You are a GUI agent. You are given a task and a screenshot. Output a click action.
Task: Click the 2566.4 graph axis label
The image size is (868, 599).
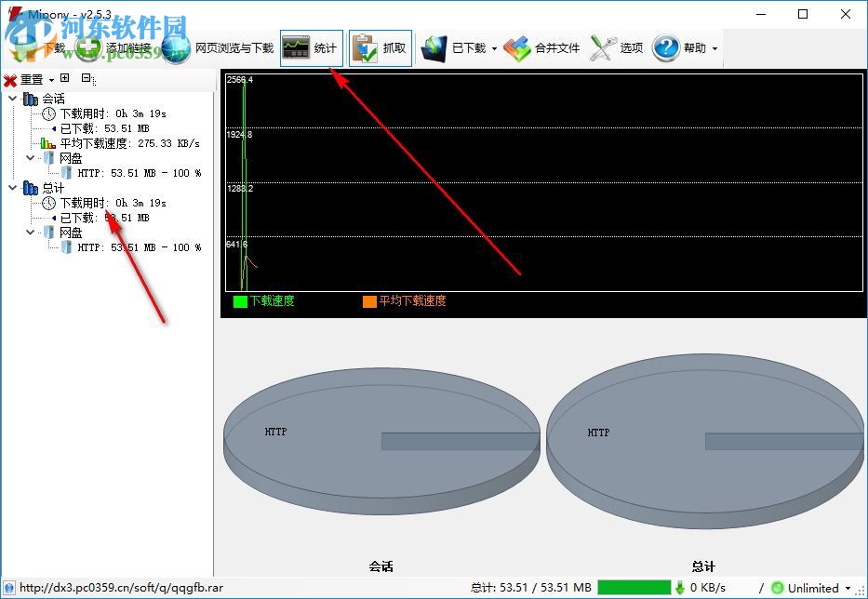click(x=240, y=80)
